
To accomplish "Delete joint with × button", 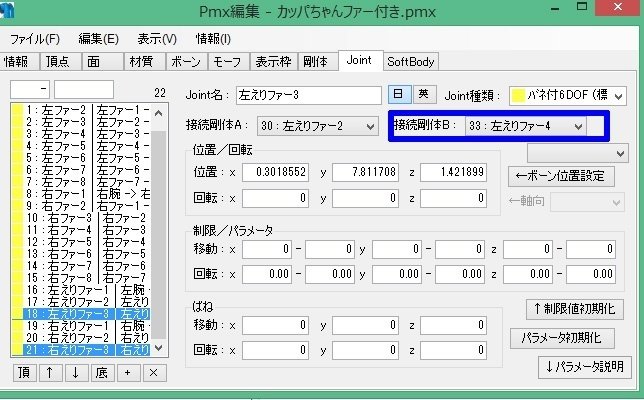I will 154,373.
